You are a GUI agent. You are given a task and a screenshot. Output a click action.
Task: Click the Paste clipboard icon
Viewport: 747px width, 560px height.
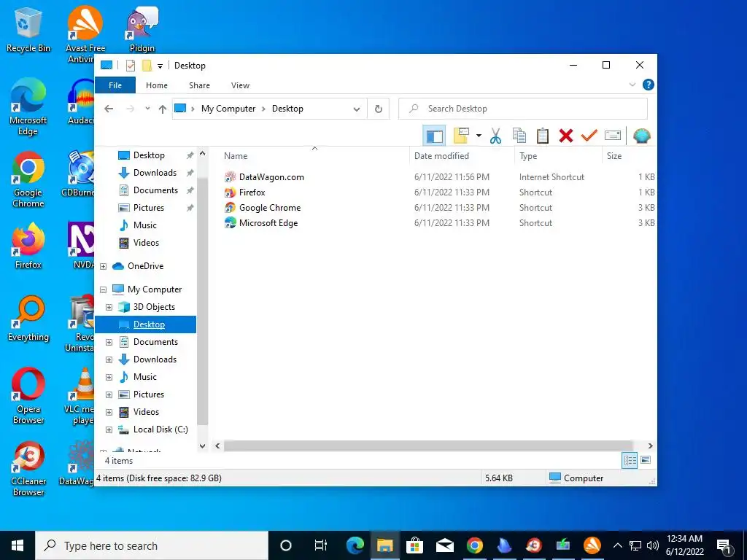tap(542, 136)
